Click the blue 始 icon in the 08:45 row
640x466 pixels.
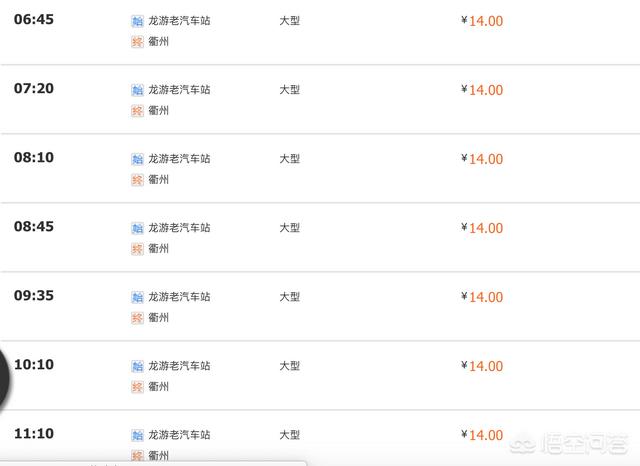click(138, 228)
